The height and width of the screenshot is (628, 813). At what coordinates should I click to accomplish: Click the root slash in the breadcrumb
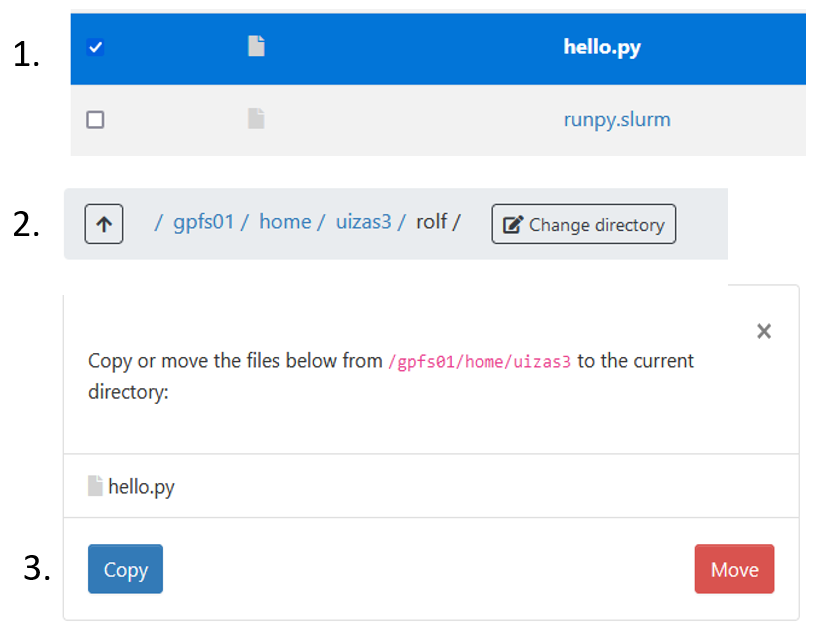point(158,223)
